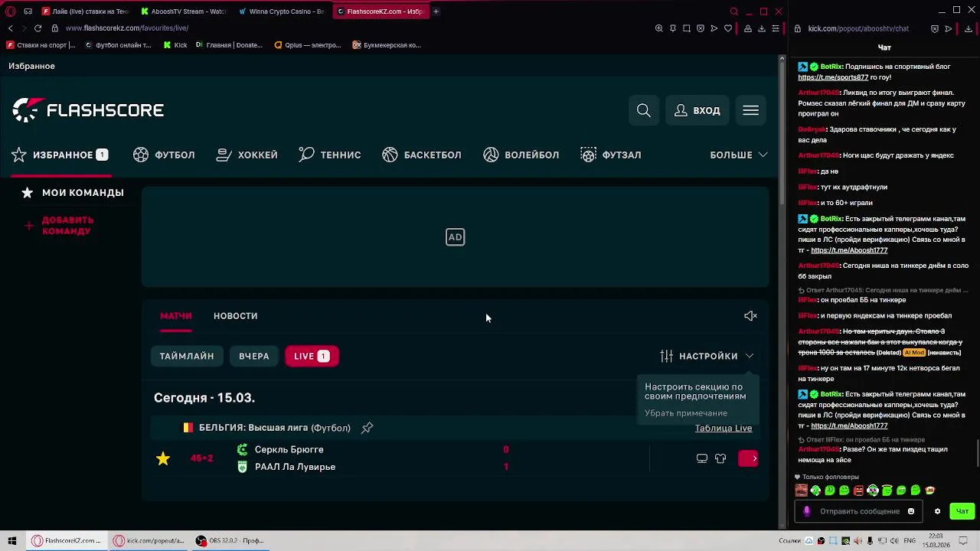Unstar the Серкль Брюгге match favorite
This screenshot has height=551, width=980.
click(163, 458)
